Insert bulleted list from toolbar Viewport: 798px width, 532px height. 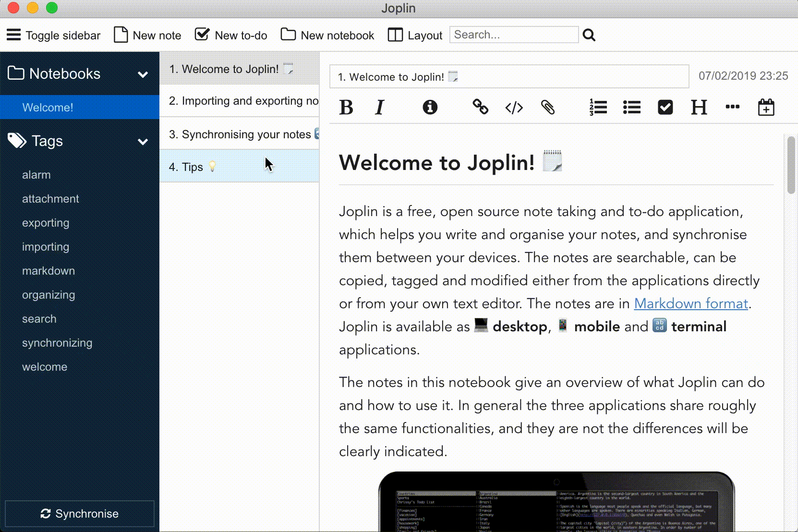point(632,107)
